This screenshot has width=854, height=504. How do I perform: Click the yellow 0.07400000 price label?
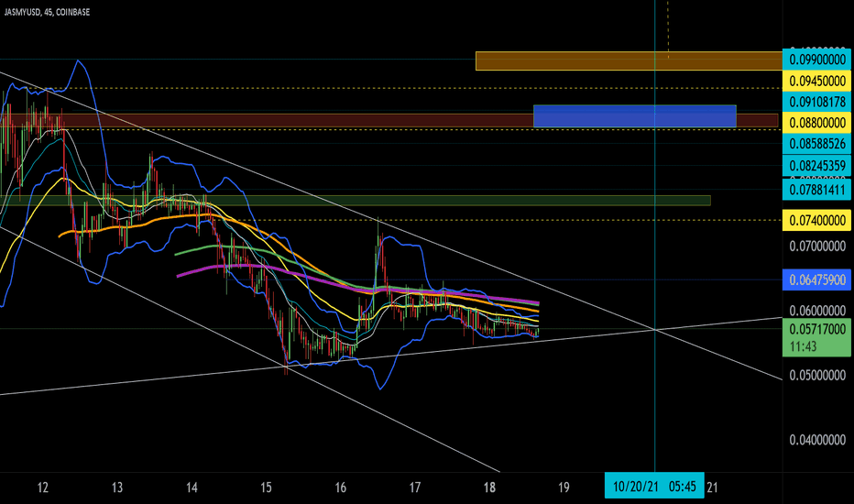point(817,220)
